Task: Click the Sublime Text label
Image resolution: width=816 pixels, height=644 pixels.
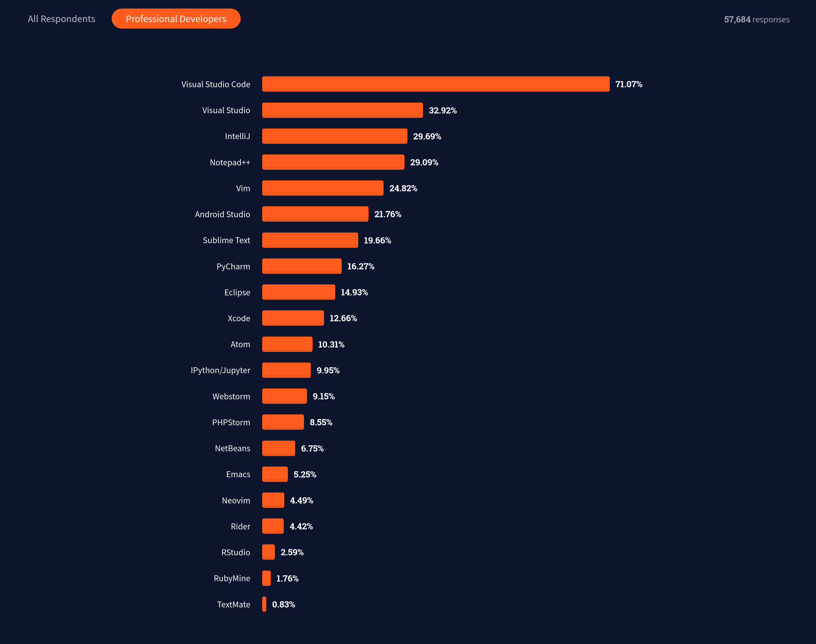Action: click(x=226, y=240)
